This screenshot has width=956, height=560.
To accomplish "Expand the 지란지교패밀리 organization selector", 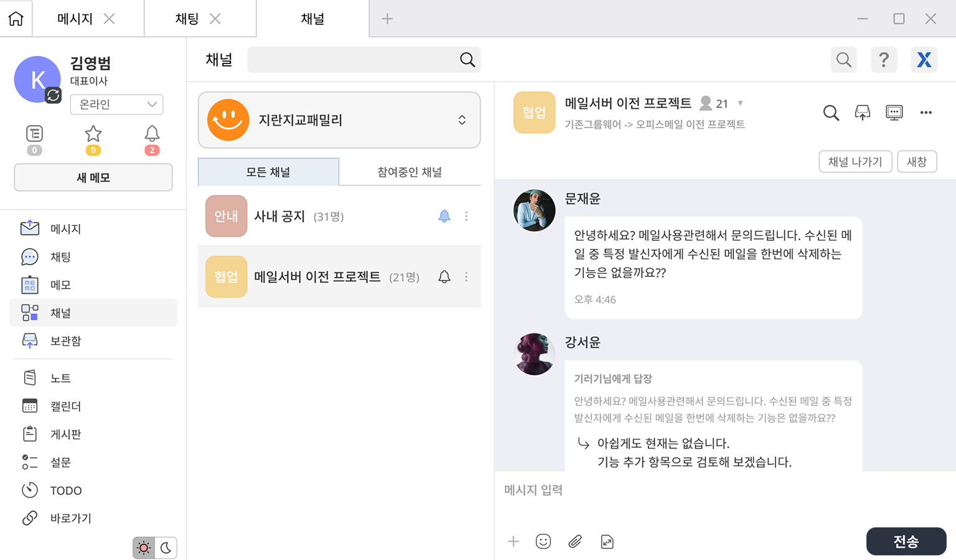I will (x=462, y=119).
